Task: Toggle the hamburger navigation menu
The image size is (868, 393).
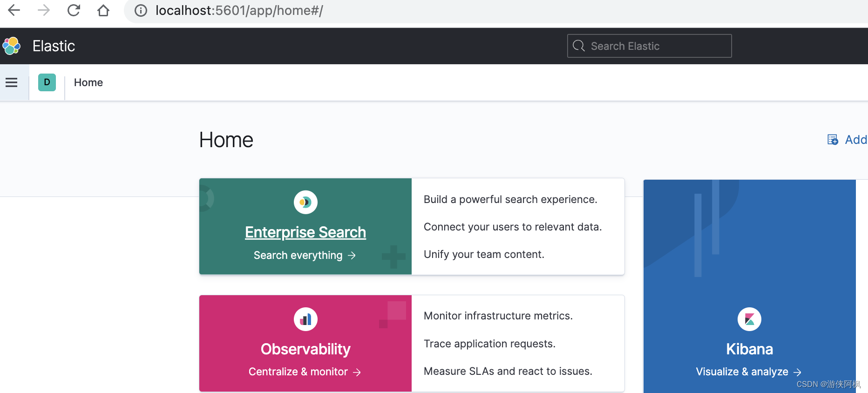Action: pyautogui.click(x=12, y=82)
